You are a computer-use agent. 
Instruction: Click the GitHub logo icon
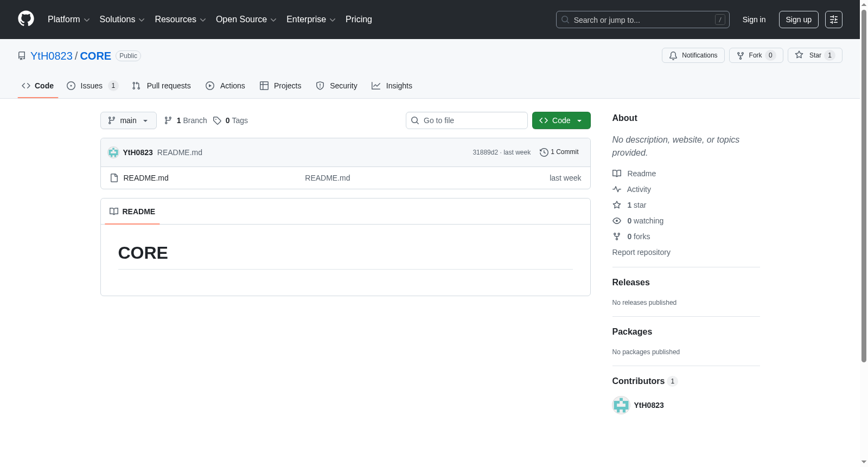click(x=26, y=19)
